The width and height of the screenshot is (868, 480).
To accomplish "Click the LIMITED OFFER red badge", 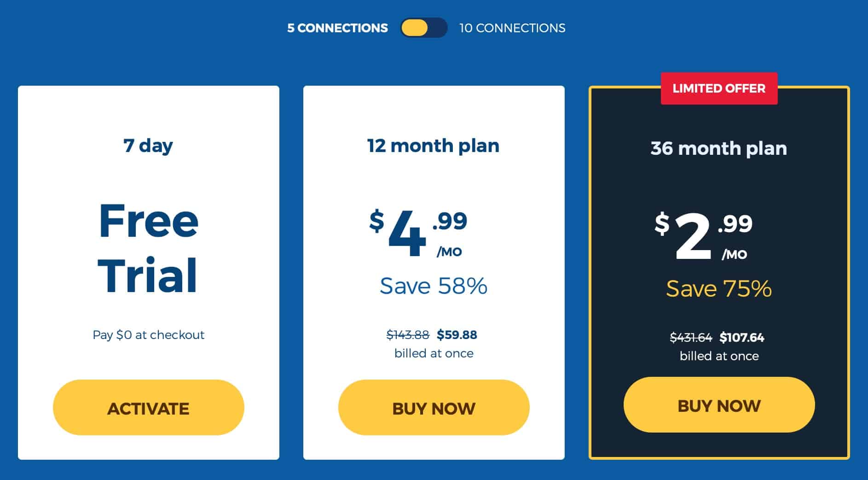I will (719, 88).
